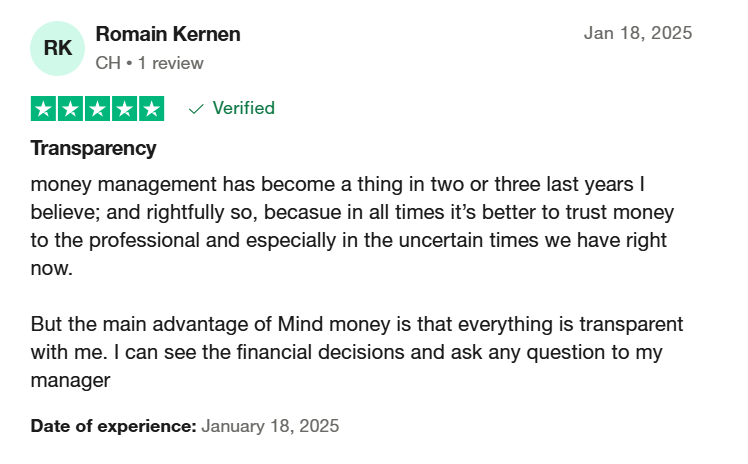Open reviewer profile Romain Kernen
Viewport: 748px width, 464px height.
coord(168,34)
